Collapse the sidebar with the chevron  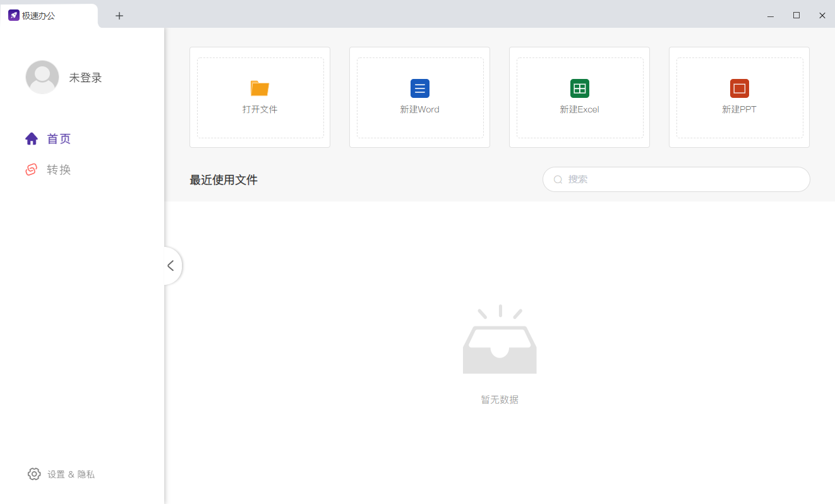tap(170, 266)
